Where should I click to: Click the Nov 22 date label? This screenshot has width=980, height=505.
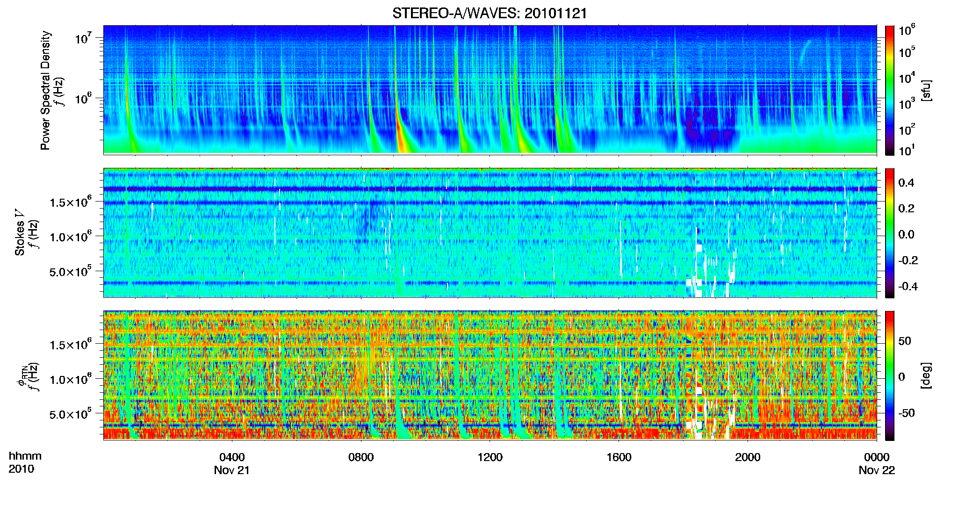pos(877,470)
